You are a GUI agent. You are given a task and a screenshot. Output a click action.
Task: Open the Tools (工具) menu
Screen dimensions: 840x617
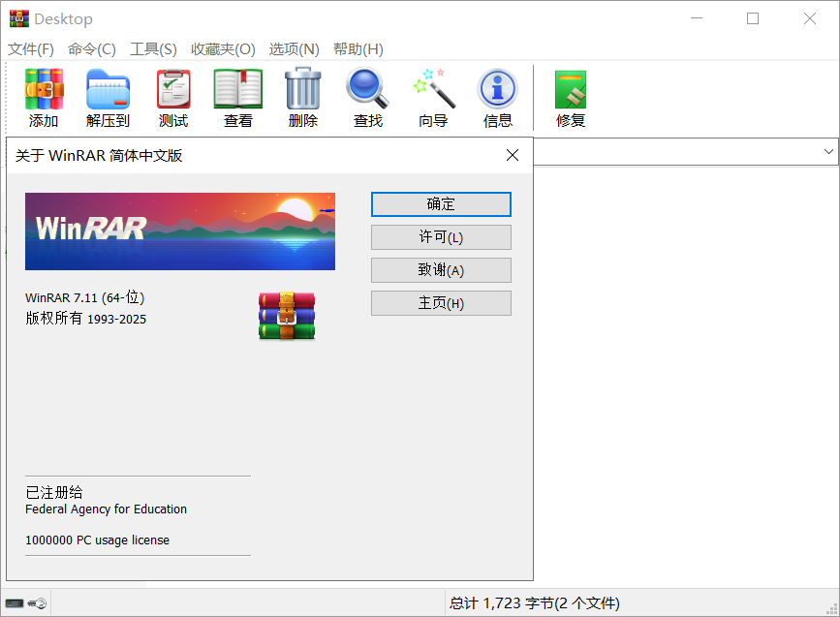(x=153, y=49)
